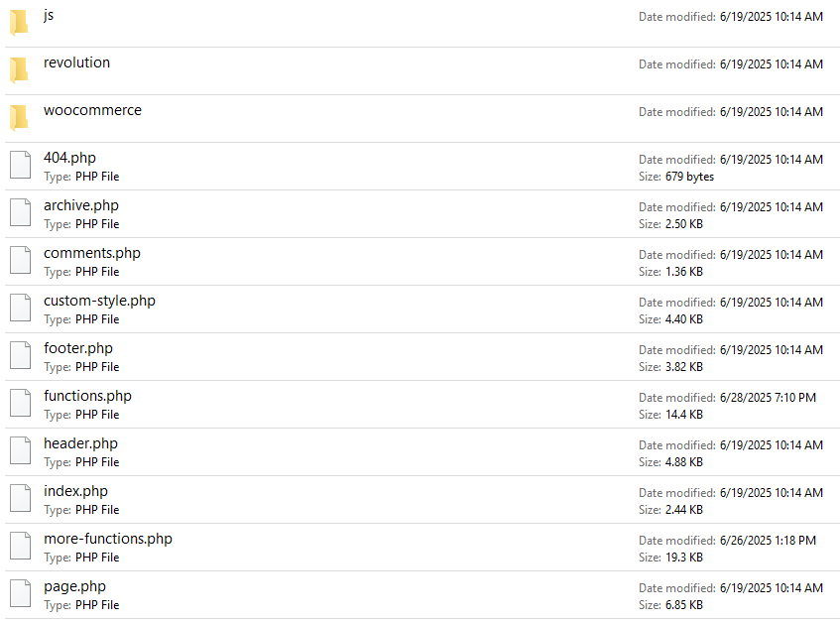Select the comments.php file icon
Image resolution: width=840 pixels, height=622 pixels.
[x=20, y=261]
